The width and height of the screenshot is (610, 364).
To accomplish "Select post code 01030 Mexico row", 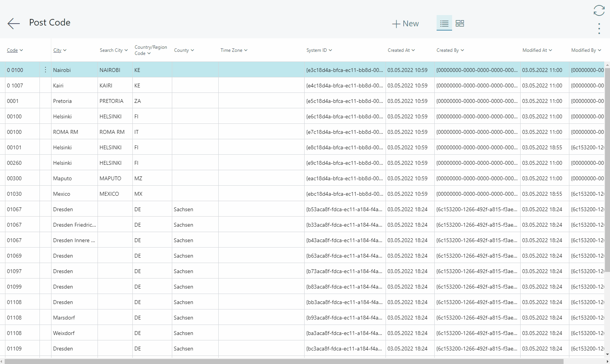I will (14, 194).
